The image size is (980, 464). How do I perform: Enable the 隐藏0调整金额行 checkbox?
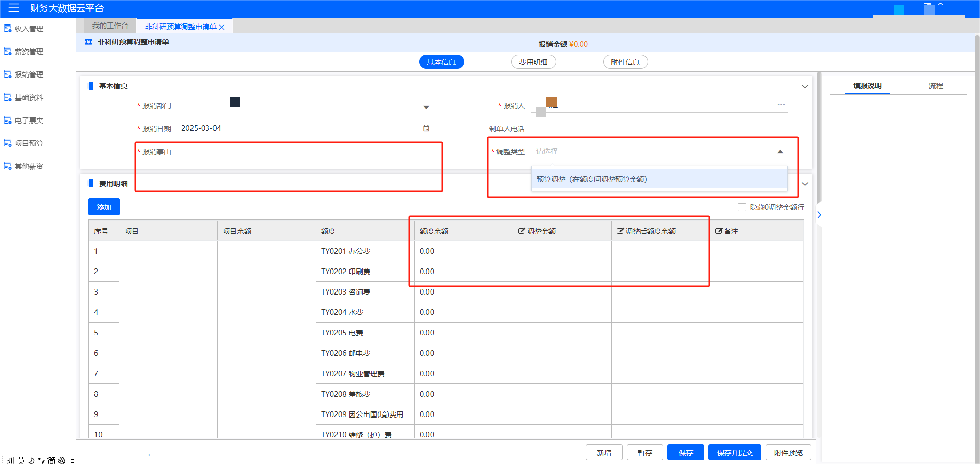pos(742,207)
